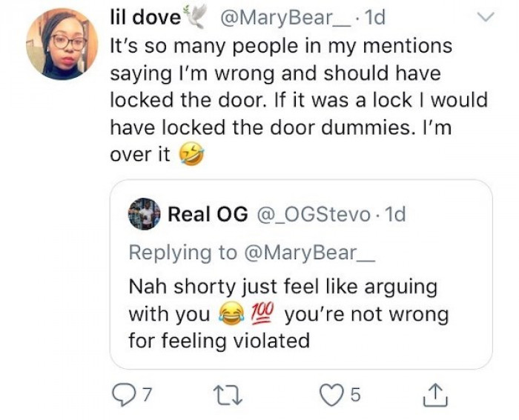Click the retweet arrows icon

pyautogui.click(x=228, y=396)
